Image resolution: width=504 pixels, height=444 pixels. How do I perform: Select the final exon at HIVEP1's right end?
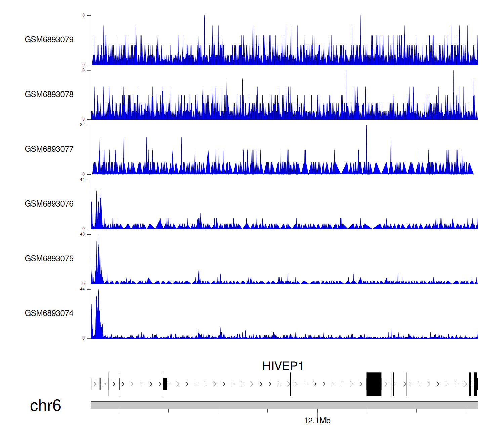pyautogui.click(x=476, y=384)
